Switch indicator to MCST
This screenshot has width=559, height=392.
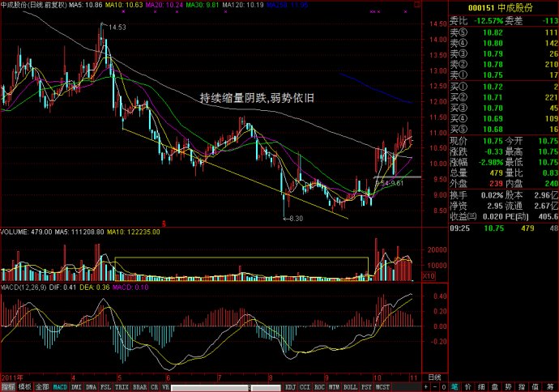(382, 387)
